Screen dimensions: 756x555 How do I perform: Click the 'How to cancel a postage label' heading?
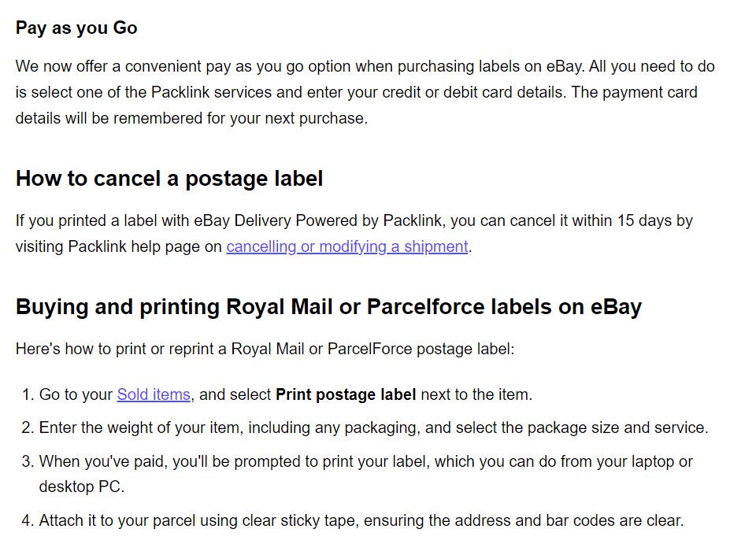[169, 179]
